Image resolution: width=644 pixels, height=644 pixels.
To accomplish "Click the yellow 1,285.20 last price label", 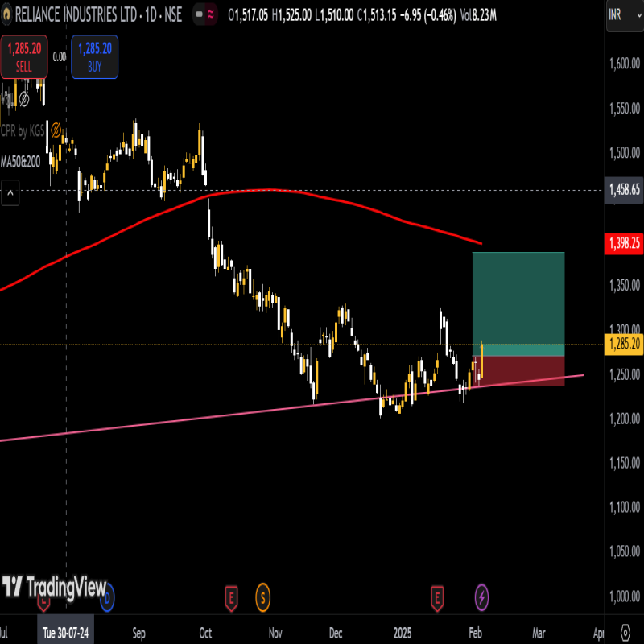I will click(x=624, y=343).
